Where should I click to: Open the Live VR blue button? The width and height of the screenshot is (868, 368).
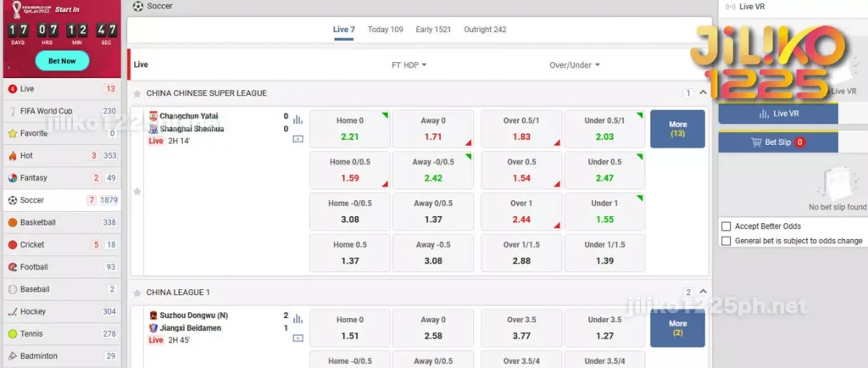click(778, 114)
